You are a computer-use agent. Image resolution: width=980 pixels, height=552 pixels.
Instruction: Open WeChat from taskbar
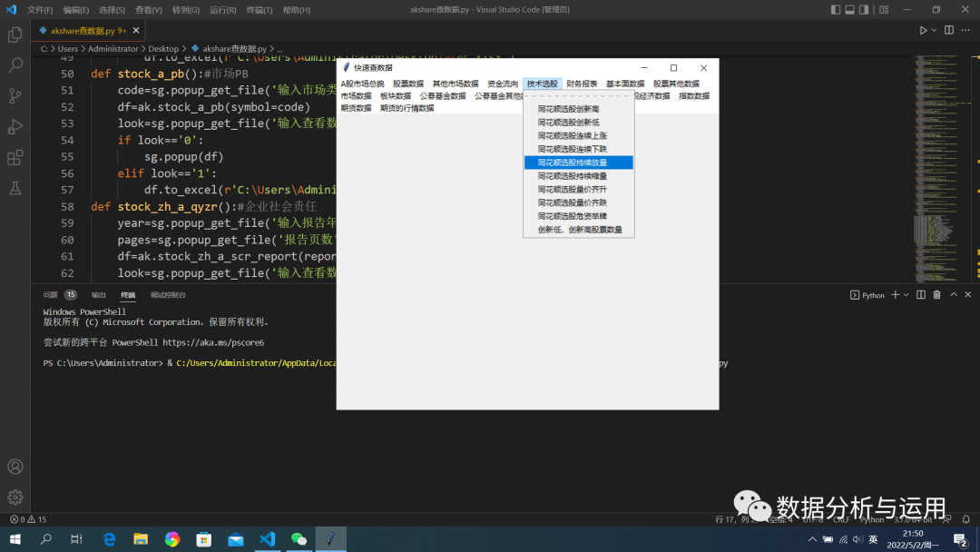(x=299, y=539)
